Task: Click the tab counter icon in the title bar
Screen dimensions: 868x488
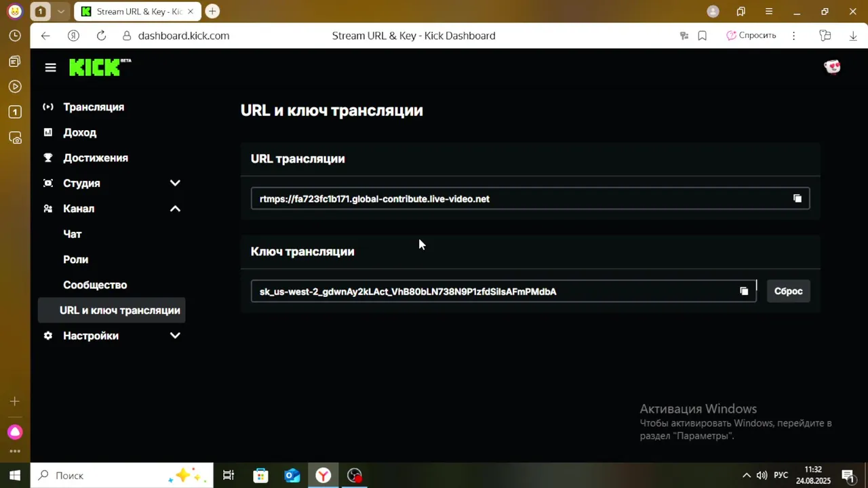Action: 41,12
